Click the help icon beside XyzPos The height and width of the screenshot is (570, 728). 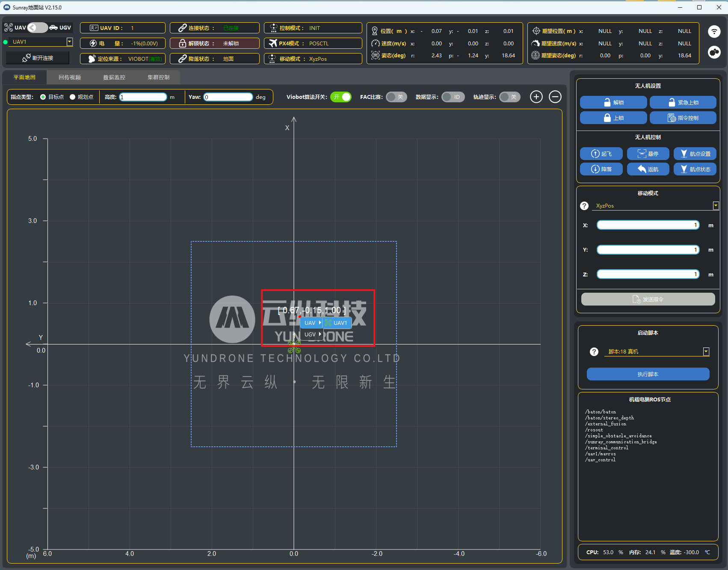[584, 206]
